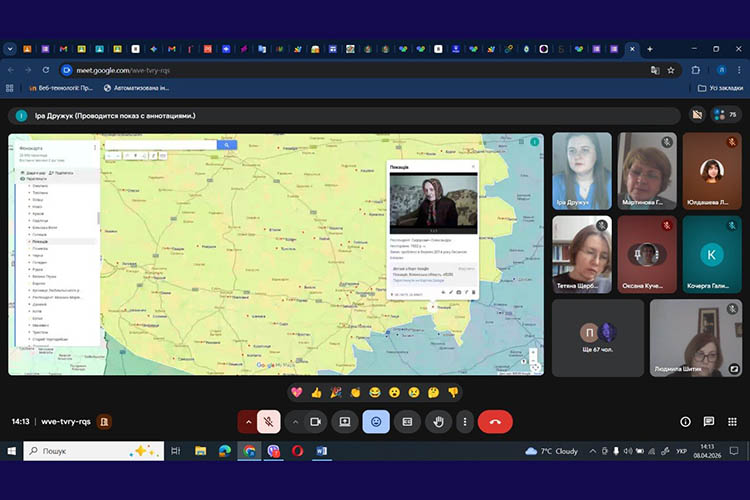Screen dimensions: 750x500
Task: Send the thumbs up reaction
Action: pos(316,392)
